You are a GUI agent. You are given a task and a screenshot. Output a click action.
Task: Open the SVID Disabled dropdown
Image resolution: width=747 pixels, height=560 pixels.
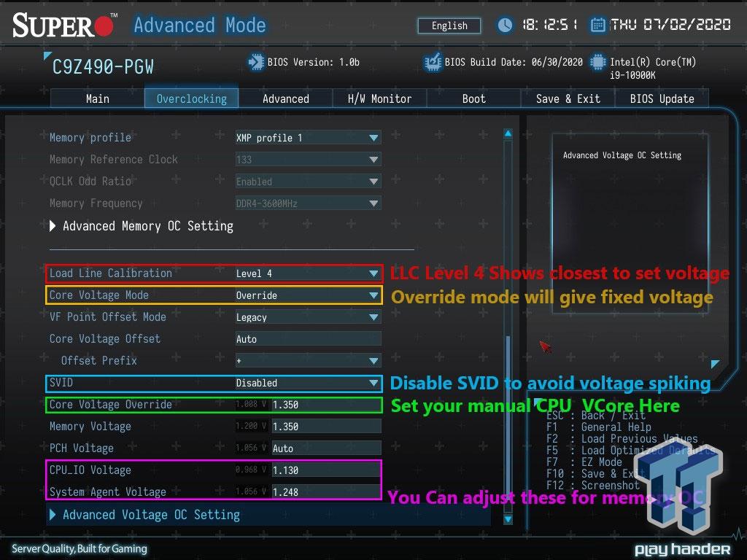coord(309,383)
